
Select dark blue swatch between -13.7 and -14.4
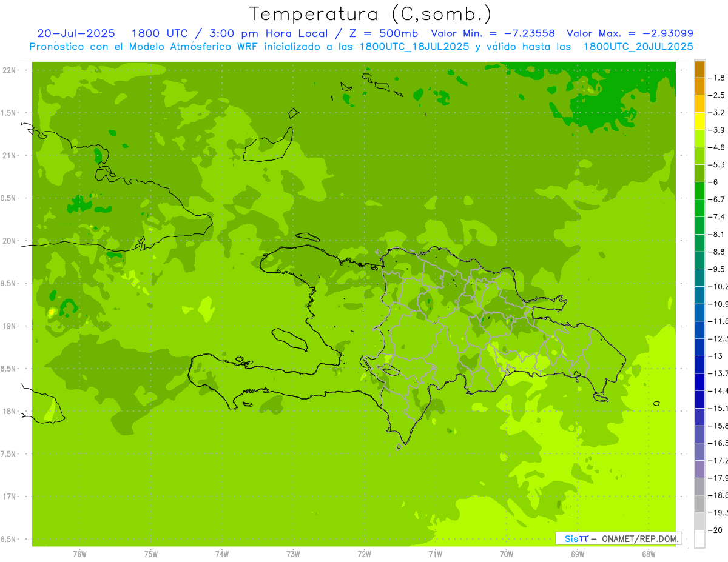point(699,382)
